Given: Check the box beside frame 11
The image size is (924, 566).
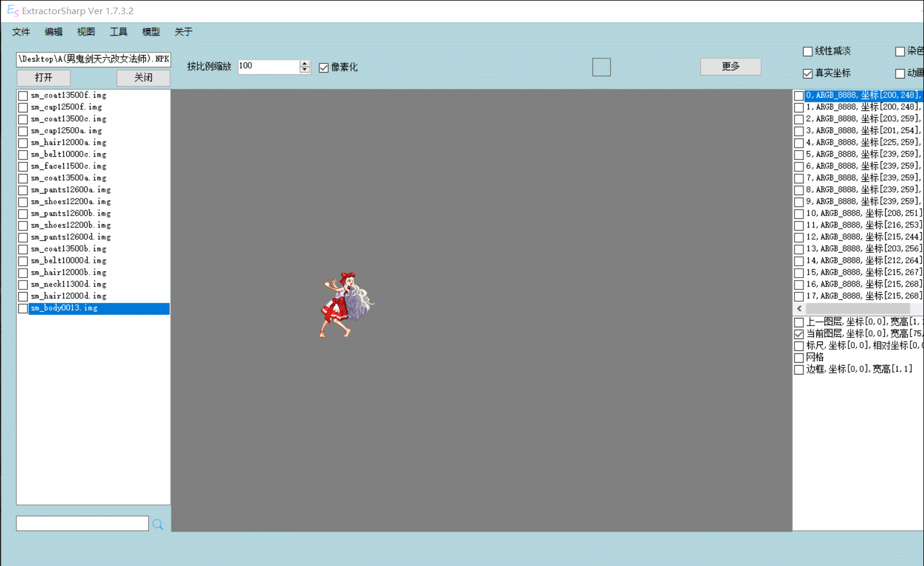Looking at the screenshot, I should [x=799, y=226].
